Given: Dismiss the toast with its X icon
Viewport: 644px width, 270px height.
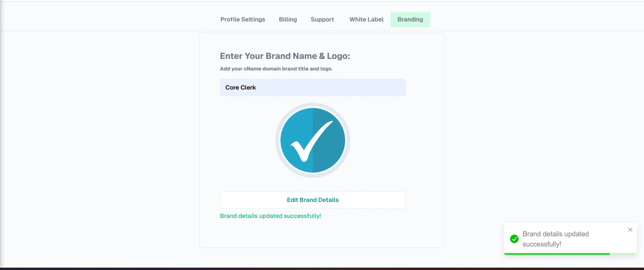Looking at the screenshot, I should click(630, 230).
